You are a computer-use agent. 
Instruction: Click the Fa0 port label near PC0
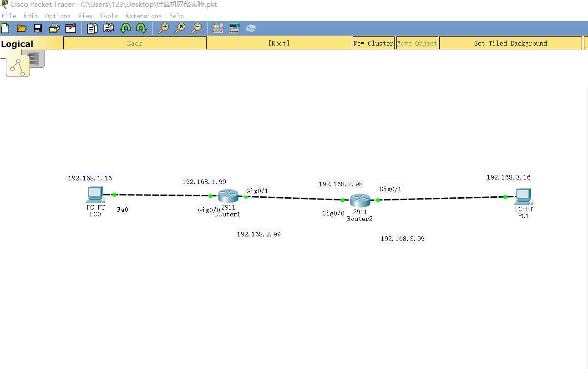tap(122, 210)
